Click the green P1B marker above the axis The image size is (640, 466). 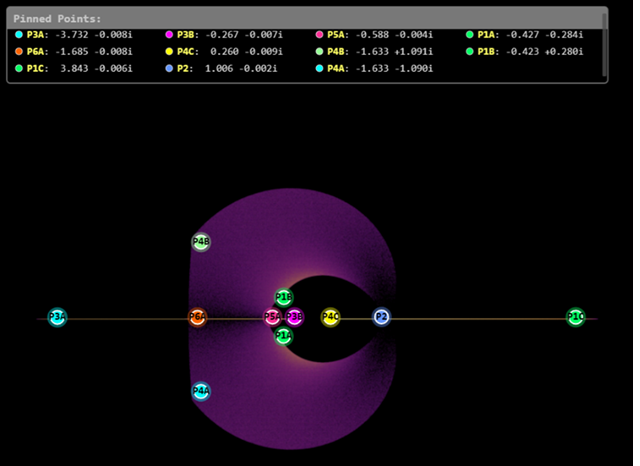point(284,297)
